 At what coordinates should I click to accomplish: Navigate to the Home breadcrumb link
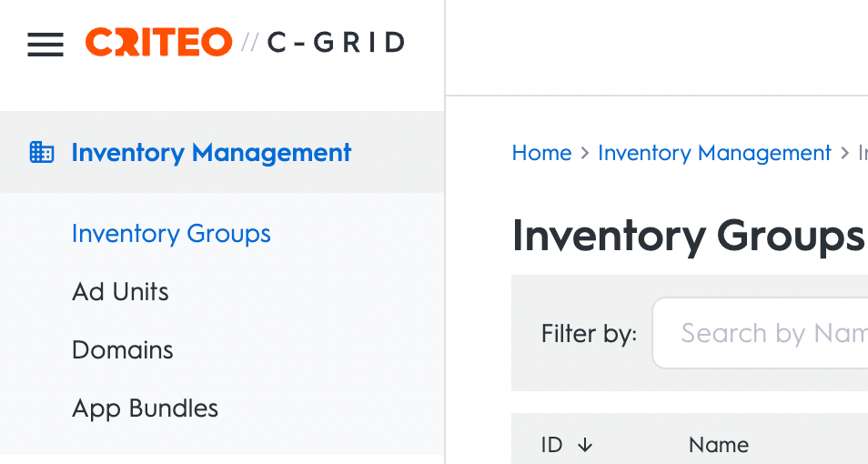pyautogui.click(x=541, y=153)
